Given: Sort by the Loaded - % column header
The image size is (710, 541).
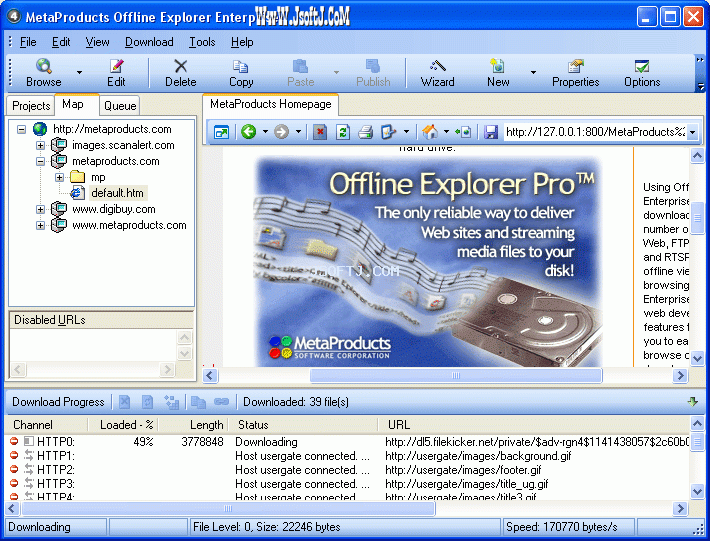Looking at the screenshot, I should tap(123, 425).
